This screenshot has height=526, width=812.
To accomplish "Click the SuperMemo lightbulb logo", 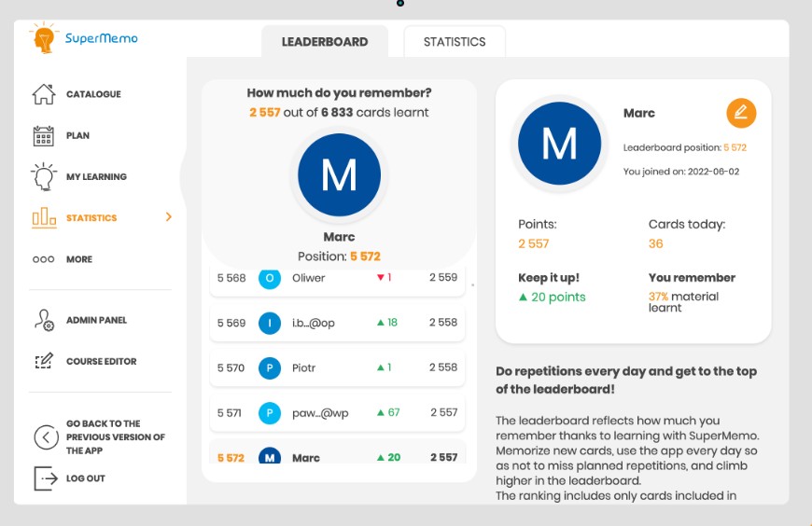I will 44,39.
